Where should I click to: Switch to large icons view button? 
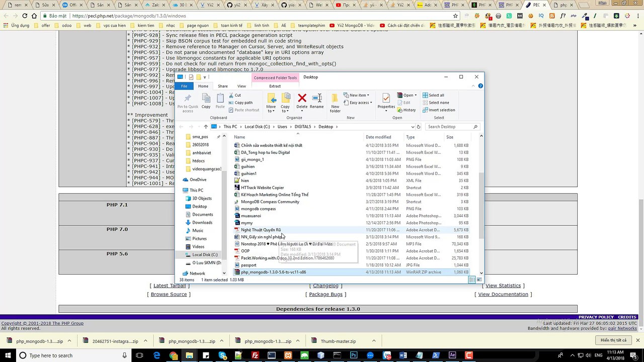(x=478, y=280)
